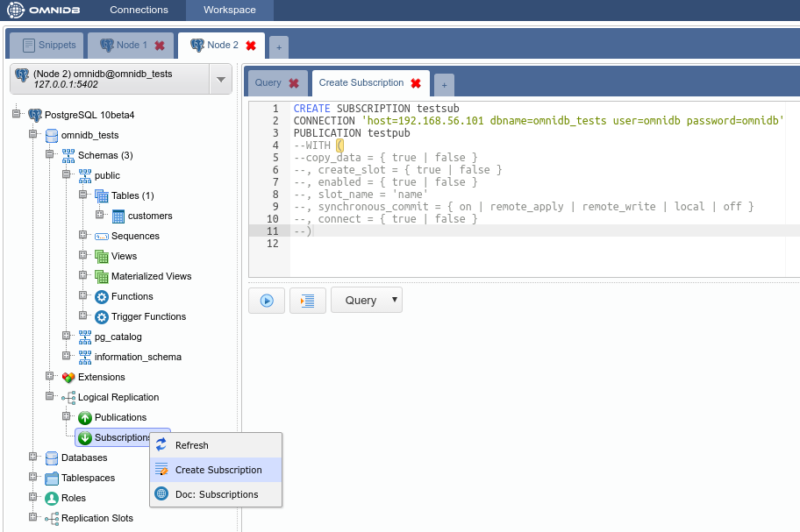Add a new inner query tab

tap(444, 84)
